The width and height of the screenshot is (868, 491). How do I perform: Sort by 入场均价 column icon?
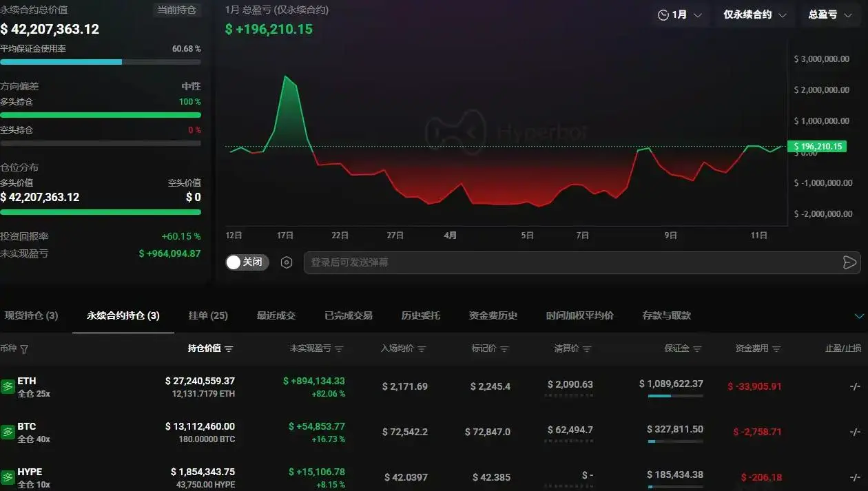tap(422, 349)
